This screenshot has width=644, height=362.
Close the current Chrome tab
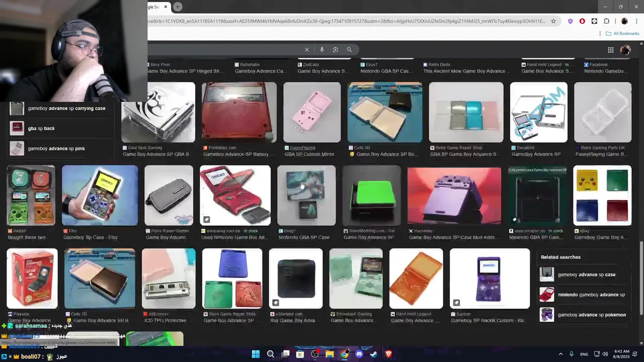click(x=165, y=7)
